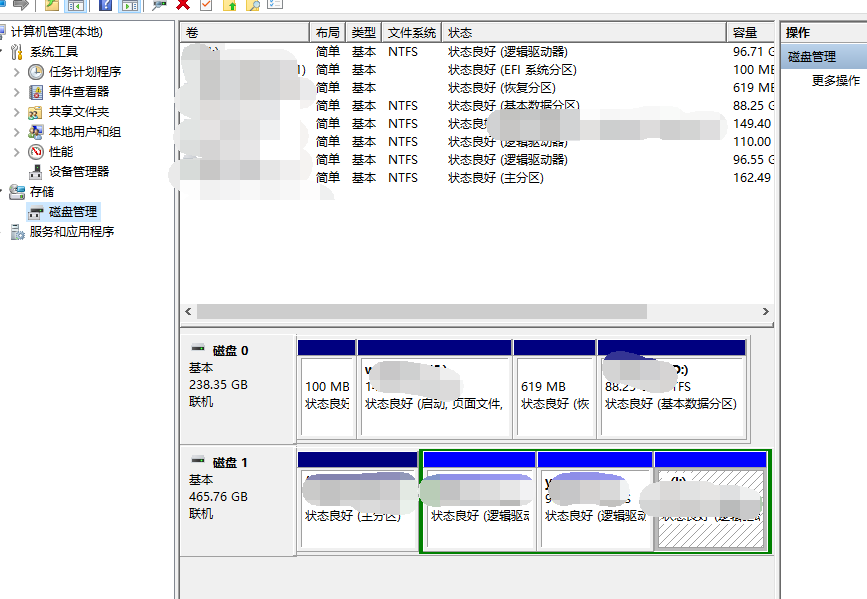Click the 文件系统 column header
The height and width of the screenshot is (599, 867).
tap(412, 33)
